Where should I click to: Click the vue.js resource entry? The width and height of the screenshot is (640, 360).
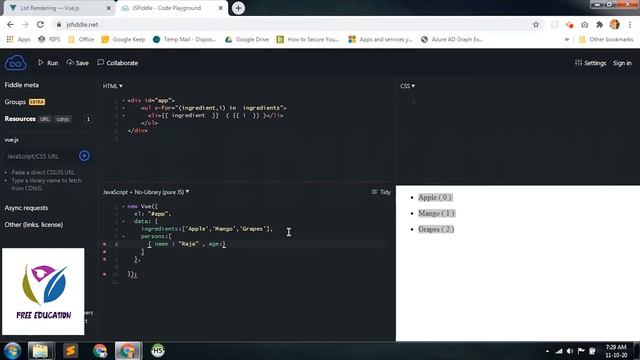(11, 140)
